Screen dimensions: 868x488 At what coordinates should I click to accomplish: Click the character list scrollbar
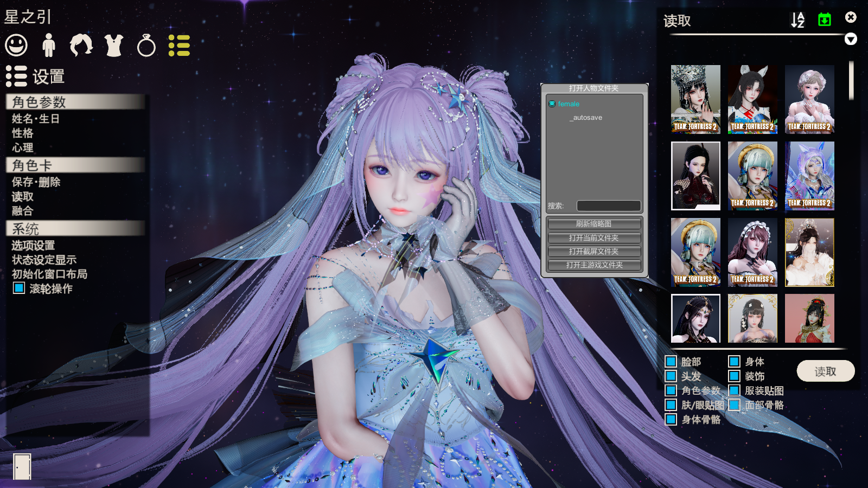pos(851,81)
